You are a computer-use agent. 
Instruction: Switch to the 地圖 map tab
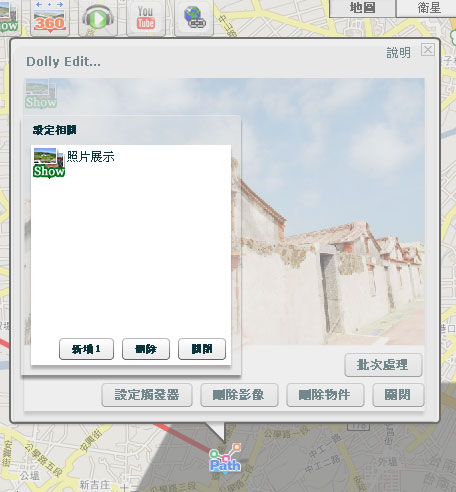pos(362,8)
